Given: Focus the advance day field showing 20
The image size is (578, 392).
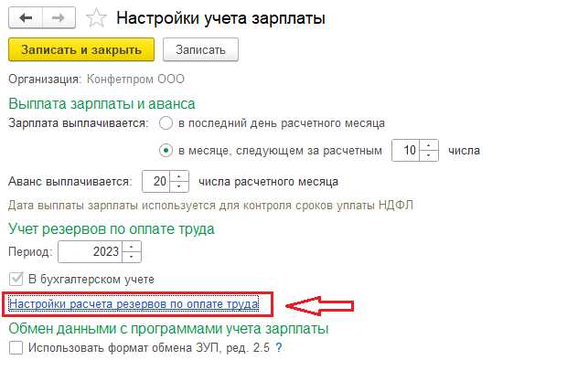Looking at the screenshot, I should point(155,181).
